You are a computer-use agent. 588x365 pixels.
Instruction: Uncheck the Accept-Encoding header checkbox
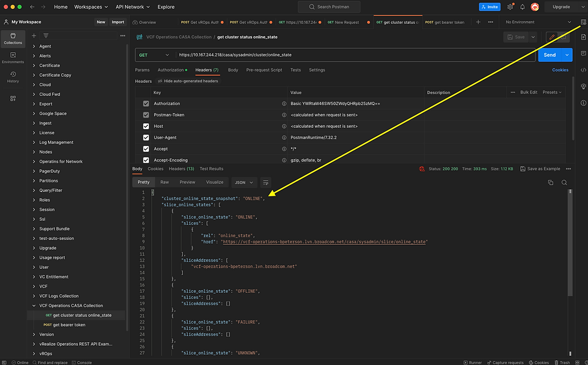(x=146, y=160)
